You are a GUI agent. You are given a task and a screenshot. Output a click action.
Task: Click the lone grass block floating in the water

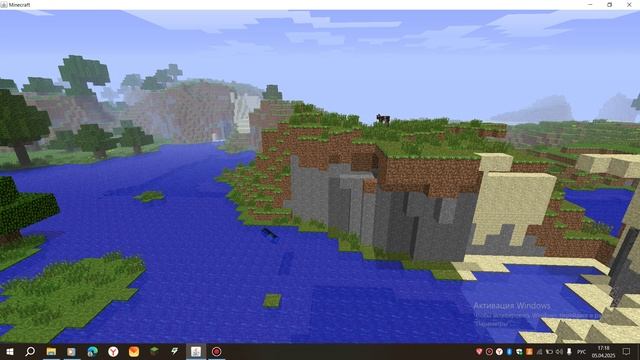(x=272, y=301)
